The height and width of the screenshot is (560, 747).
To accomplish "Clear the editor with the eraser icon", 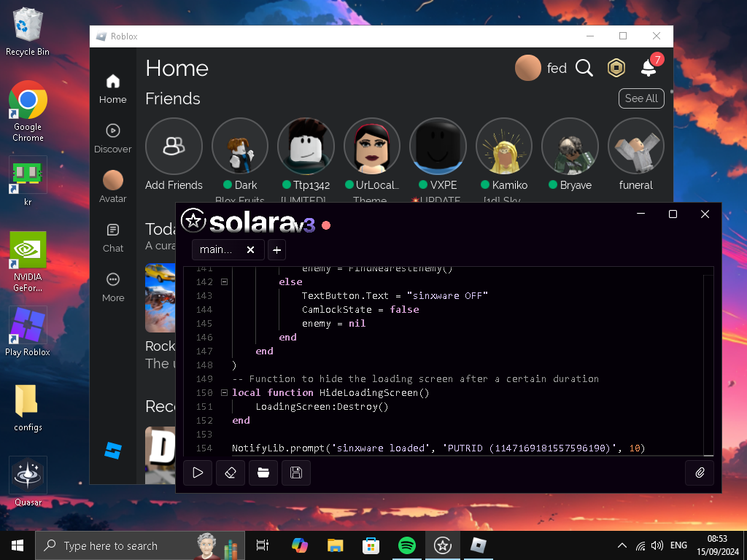I will click(231, 472).
